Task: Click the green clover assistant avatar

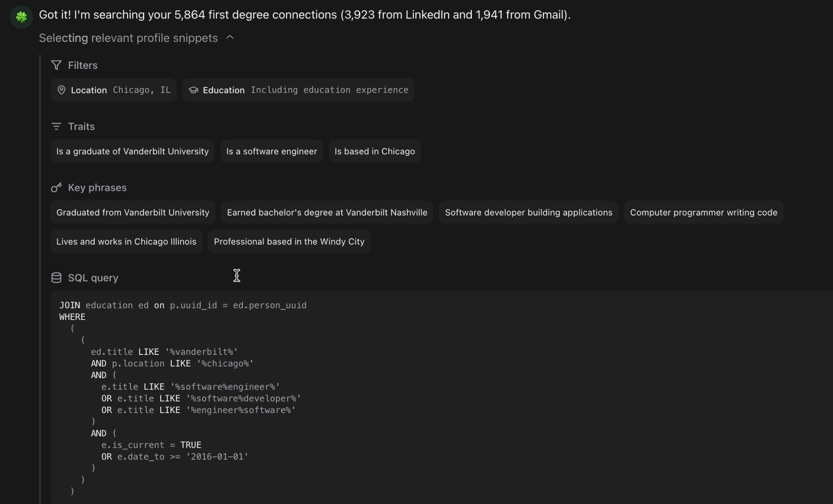Action: tap(21, 16)
